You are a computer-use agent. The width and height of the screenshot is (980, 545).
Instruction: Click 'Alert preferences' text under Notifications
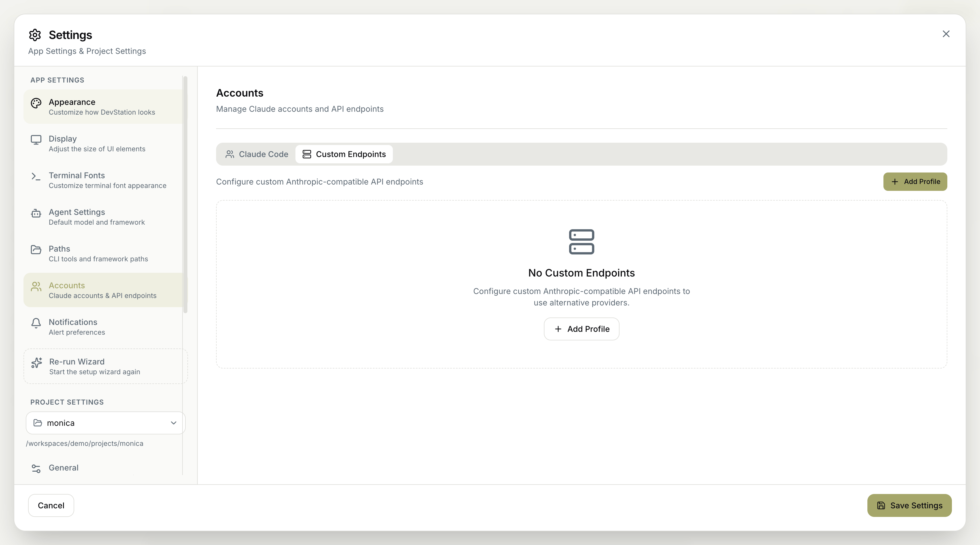tap(77, 332)
